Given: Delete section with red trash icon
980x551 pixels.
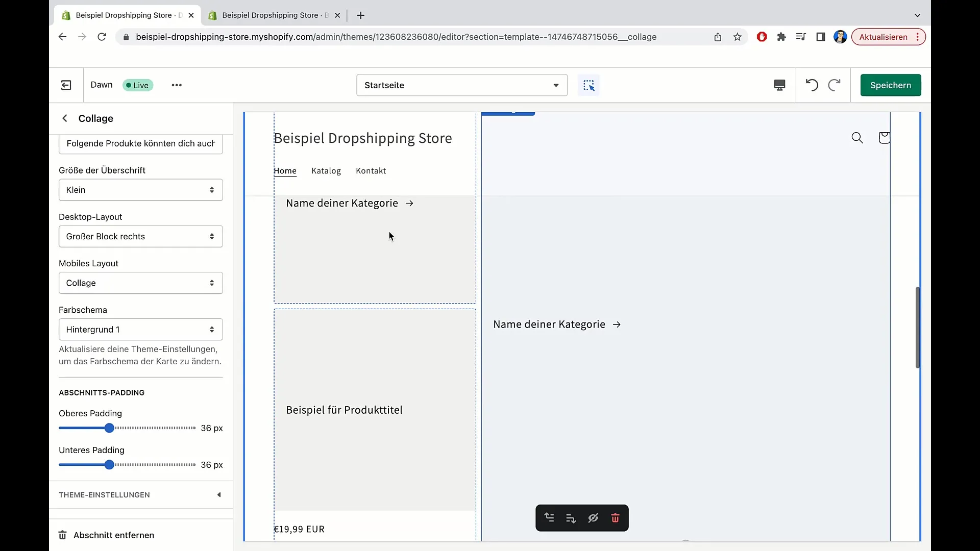Looking at the screenshot, I should (615, 518).
